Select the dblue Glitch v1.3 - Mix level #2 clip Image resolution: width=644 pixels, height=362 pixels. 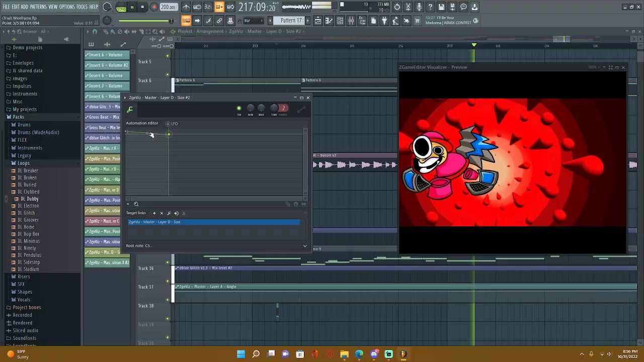click(406, 268)
